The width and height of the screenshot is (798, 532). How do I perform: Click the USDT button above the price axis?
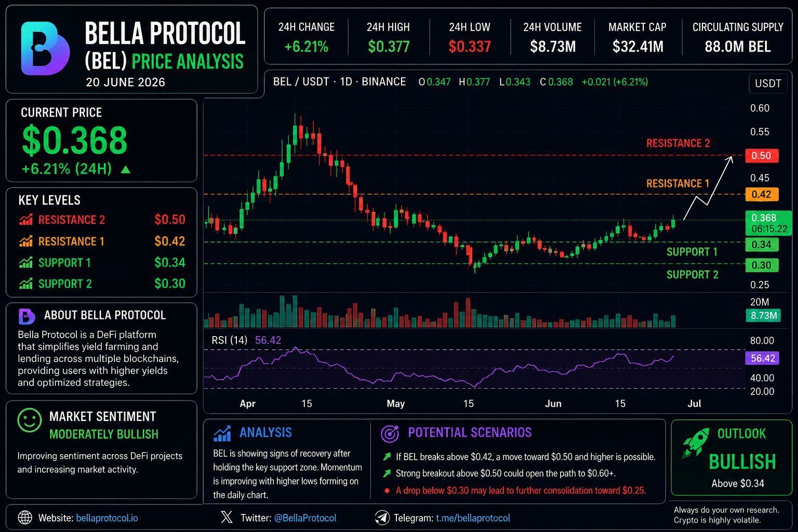point(768,84)
